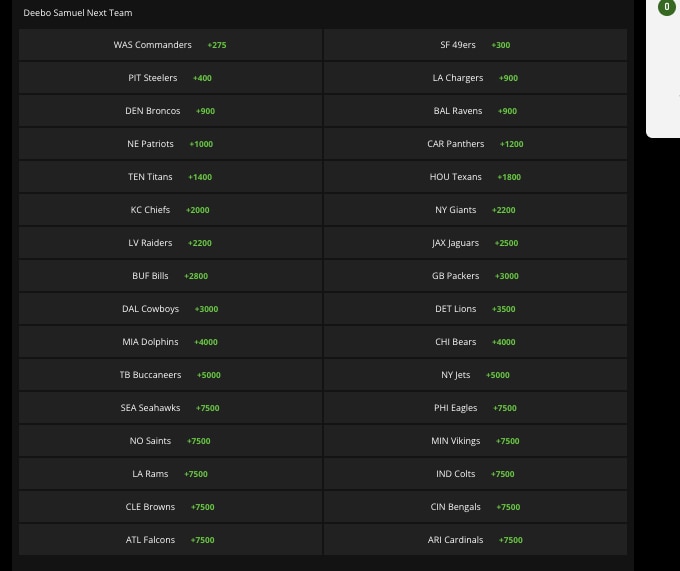Click the Deebo Samuel Next Team heading
The height and width of the screenshot is (571, 680).
[78, 13]
